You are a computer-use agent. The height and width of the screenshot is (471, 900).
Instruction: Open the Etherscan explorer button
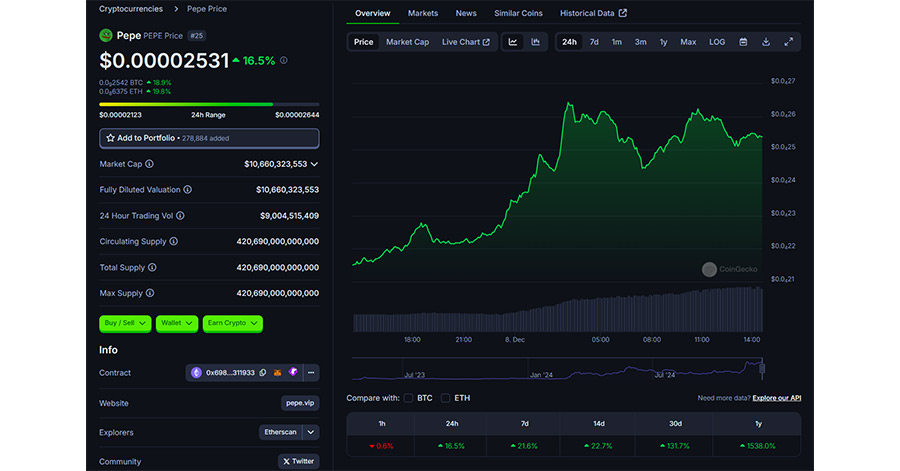281,432
